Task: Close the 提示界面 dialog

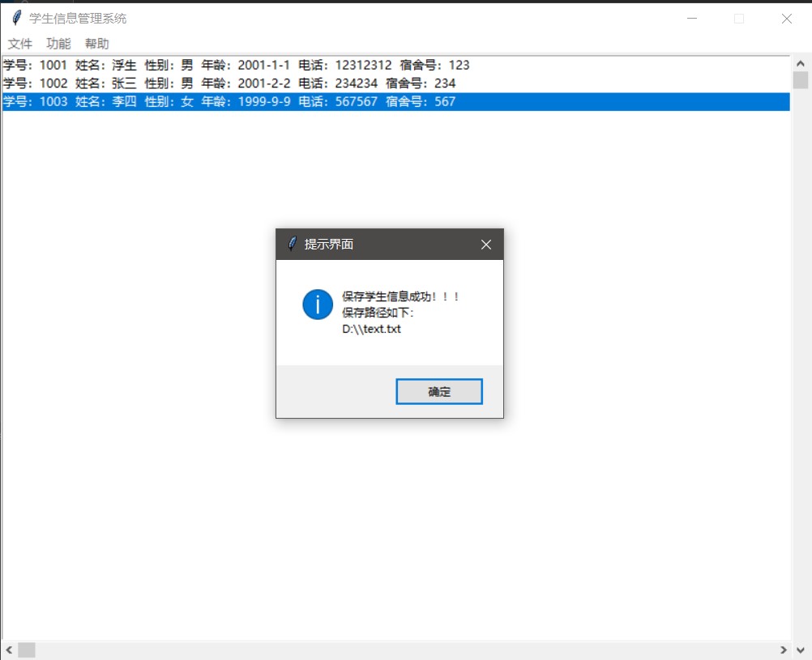Action: tap(485, 245)
